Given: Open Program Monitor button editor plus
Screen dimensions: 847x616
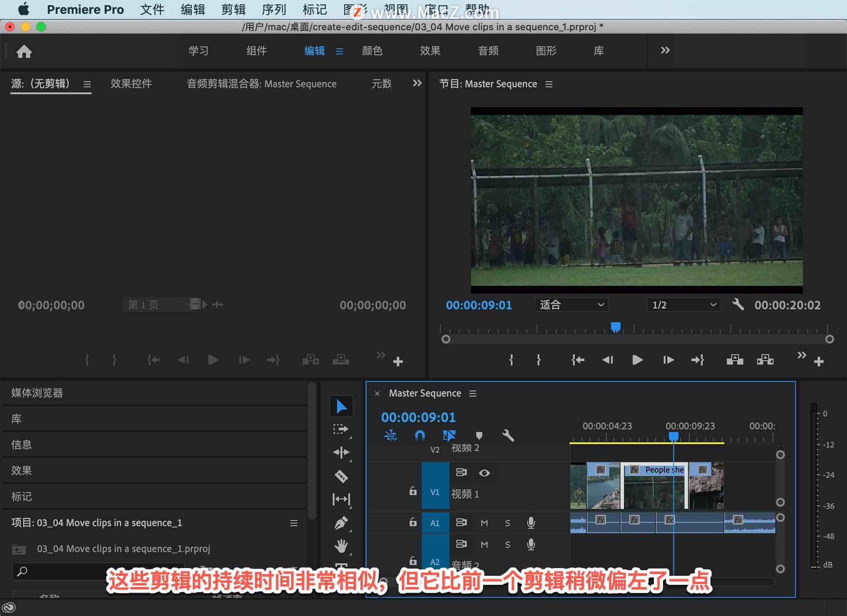Looking at the screenshot, I should (819, 362).
